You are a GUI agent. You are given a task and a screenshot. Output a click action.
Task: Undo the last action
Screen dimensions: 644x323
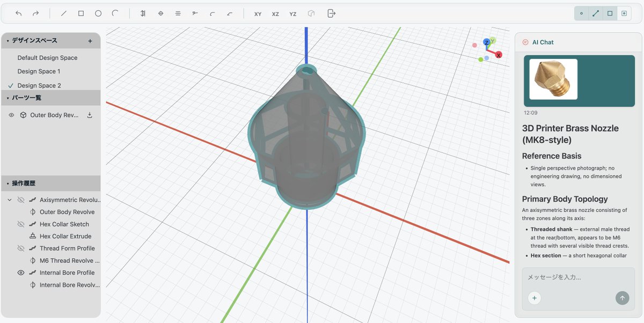tap(19, 13)
